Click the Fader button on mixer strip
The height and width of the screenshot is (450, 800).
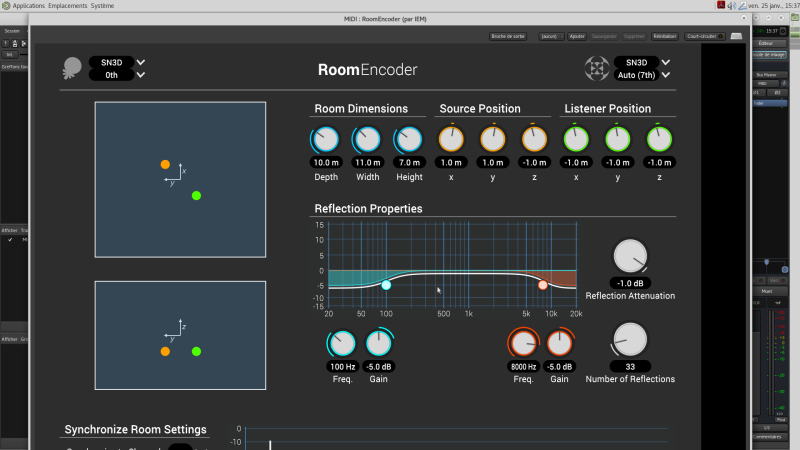(770, 103)
